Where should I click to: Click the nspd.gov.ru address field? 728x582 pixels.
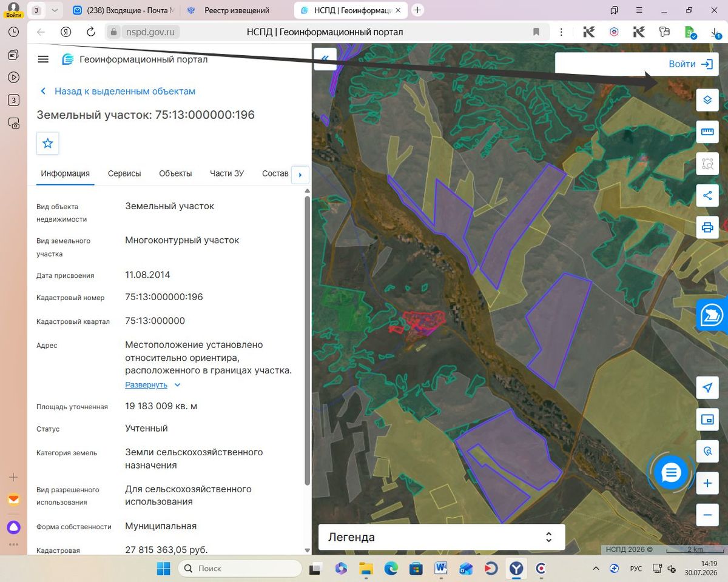point(150,32)
